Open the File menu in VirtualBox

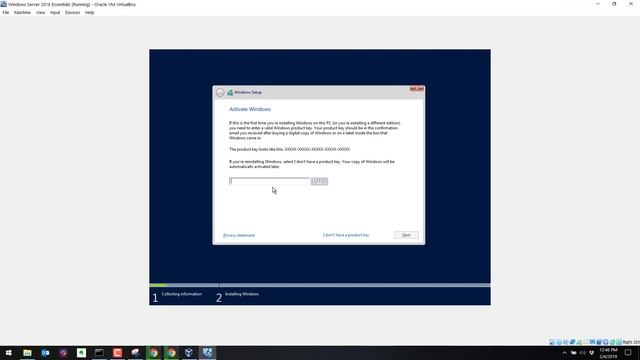(x=6, y=13)
